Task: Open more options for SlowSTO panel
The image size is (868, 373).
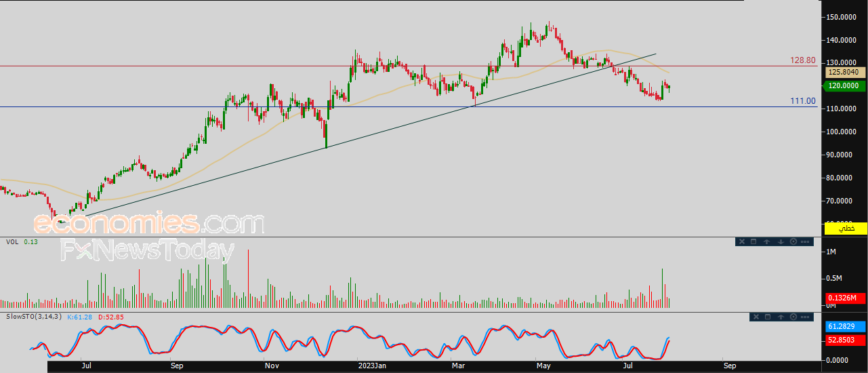Action: 805,317
